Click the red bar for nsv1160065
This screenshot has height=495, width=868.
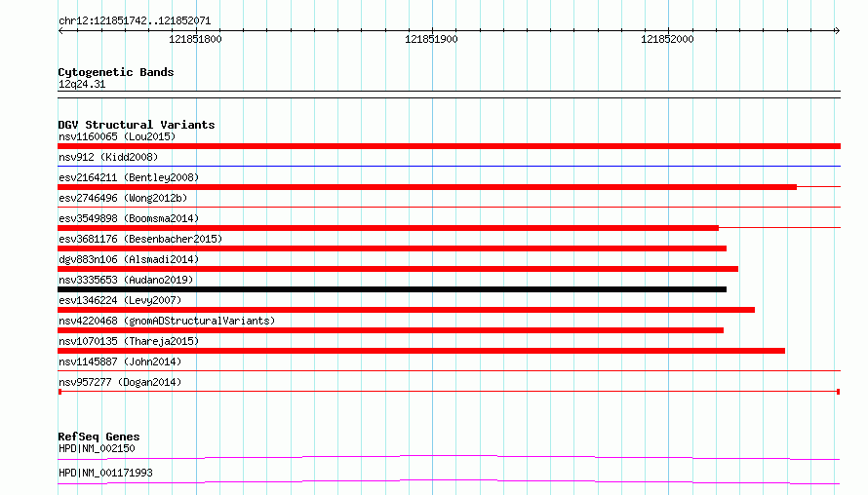click(x=449, y=146)
